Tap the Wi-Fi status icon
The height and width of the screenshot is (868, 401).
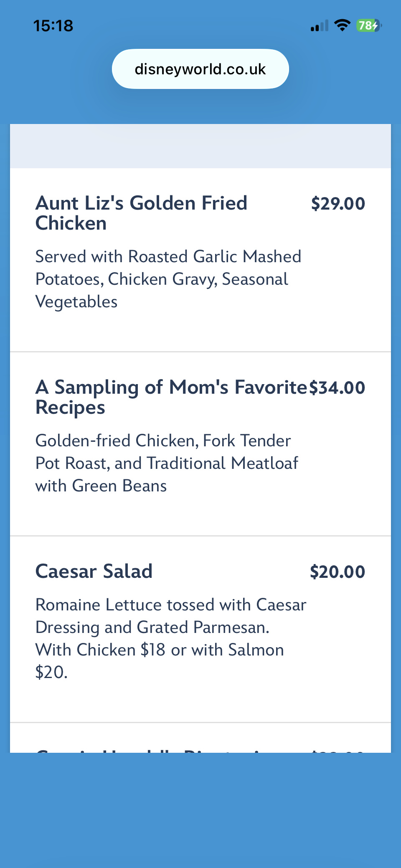coord(343,25)
